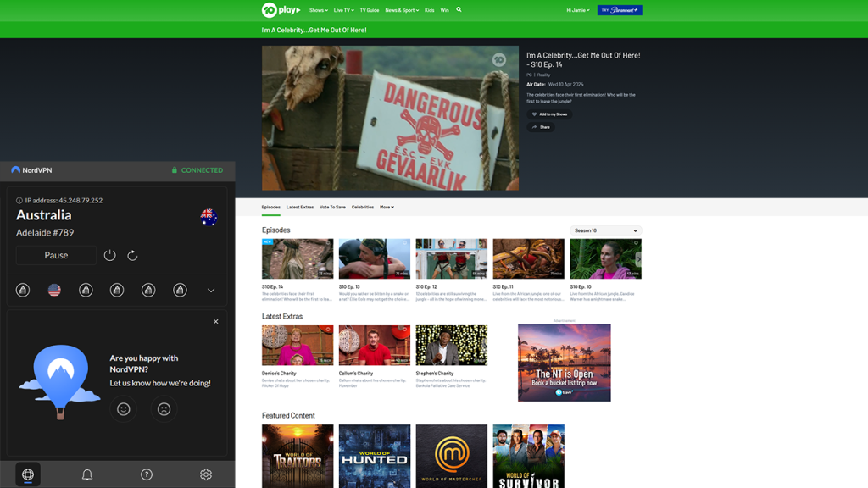Open Stephen's Charity extra thumbnail
868x488 pixels.
point(451,346)
